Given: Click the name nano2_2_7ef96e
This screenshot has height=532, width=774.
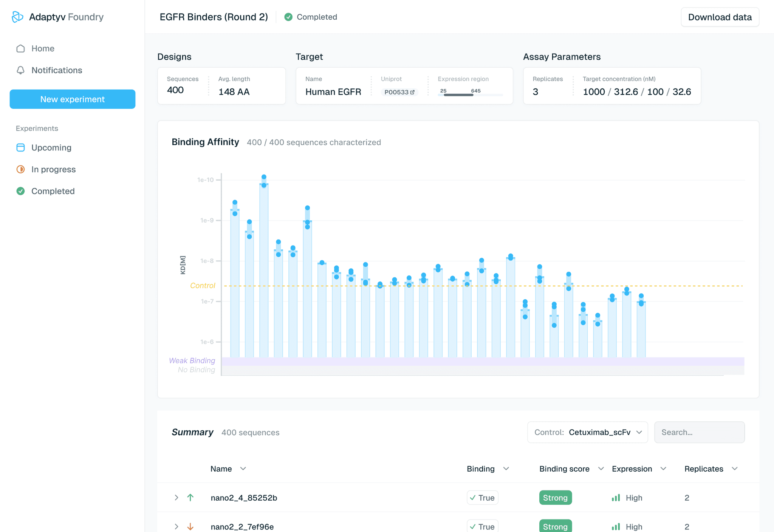Looking at the screenshot, I should click(242, 526).
